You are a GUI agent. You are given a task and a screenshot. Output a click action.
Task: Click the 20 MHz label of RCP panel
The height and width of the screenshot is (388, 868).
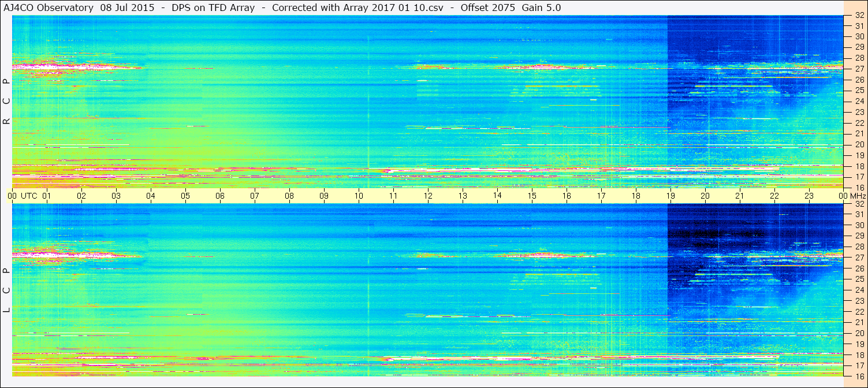point(859,144)
